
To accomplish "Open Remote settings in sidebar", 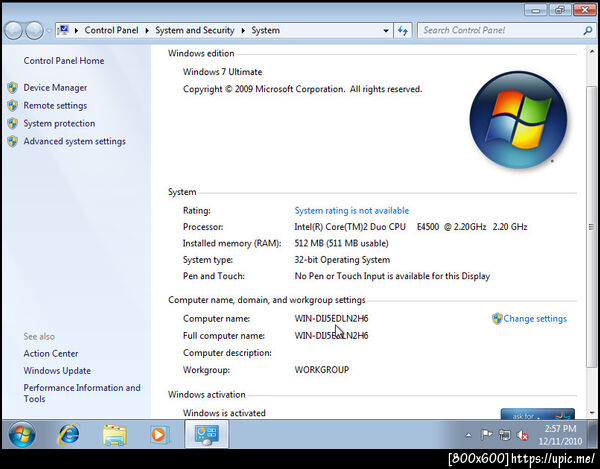I will (55, 106).
